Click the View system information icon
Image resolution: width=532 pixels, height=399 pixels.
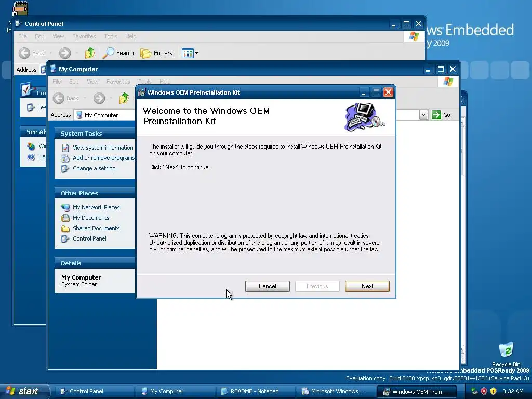pyautogui.click(x=65, y=148)
